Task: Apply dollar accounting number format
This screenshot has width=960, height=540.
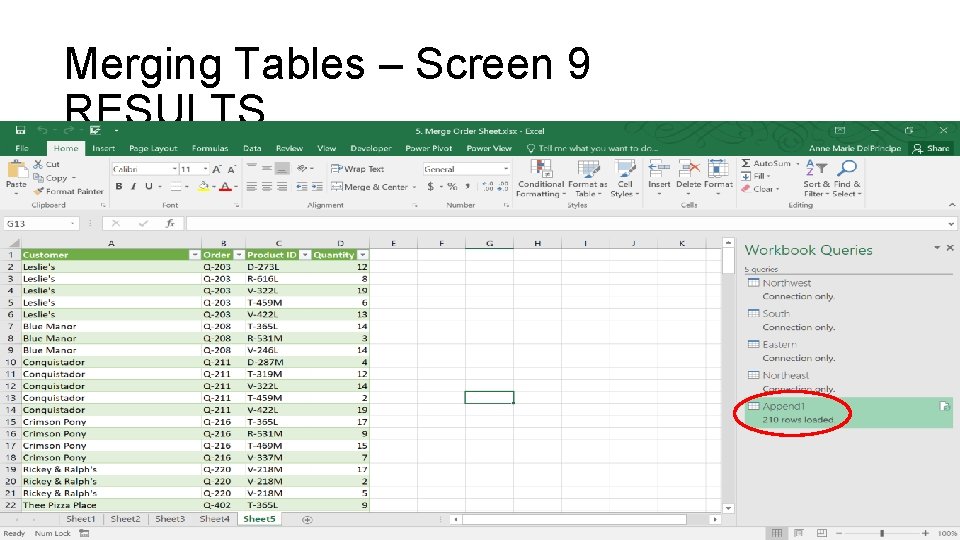Action: tap(430, 187)
